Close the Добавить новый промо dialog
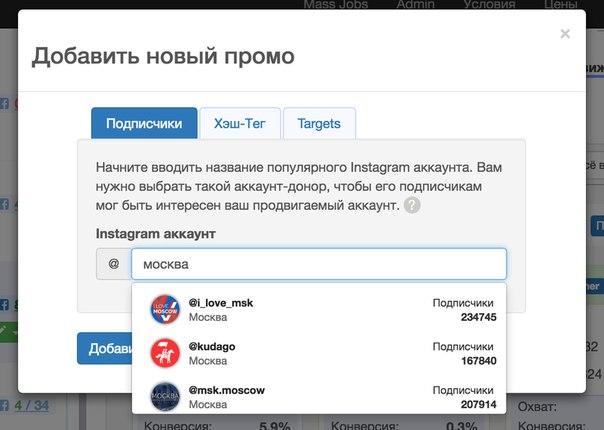This screenshot has width=604, height=430. point(565,34)
